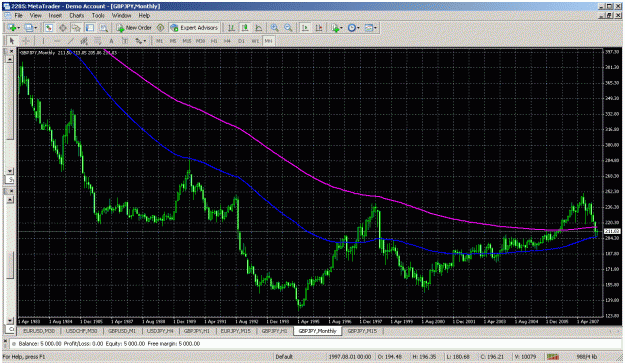
Task: Zoom in on the chart
Action: (275, 27)
